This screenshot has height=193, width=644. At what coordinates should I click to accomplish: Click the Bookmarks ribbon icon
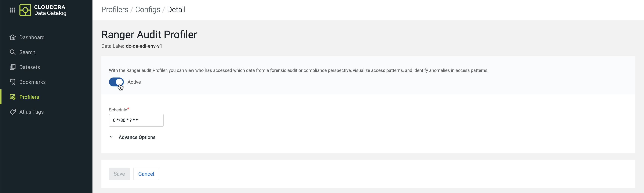coord(12,82)
